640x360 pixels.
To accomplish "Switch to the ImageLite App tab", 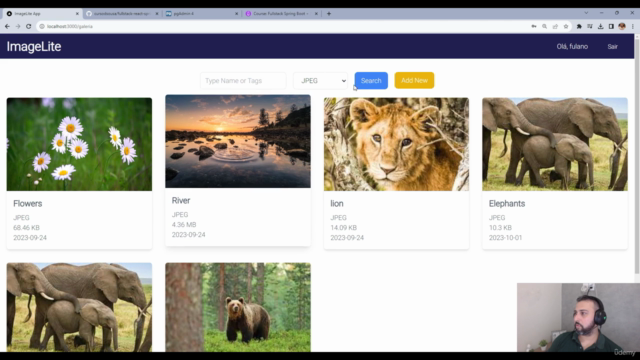I will [x=41, y=13].
